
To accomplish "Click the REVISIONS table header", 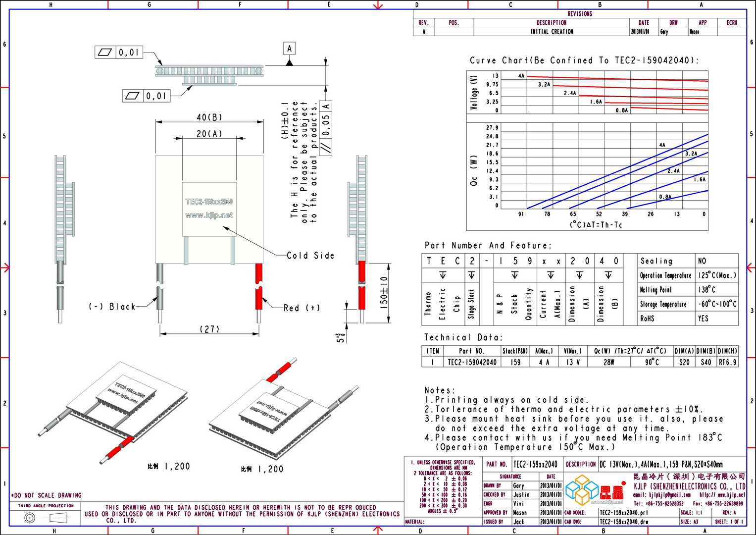I will (x=580, y=14).
